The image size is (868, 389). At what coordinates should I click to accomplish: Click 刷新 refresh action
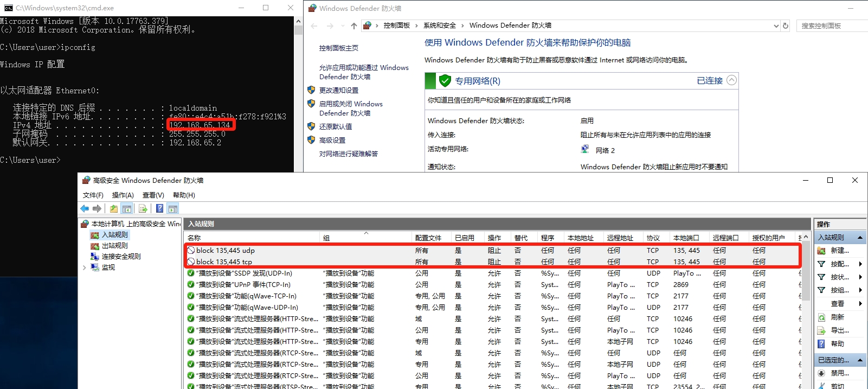pos(837,317)
